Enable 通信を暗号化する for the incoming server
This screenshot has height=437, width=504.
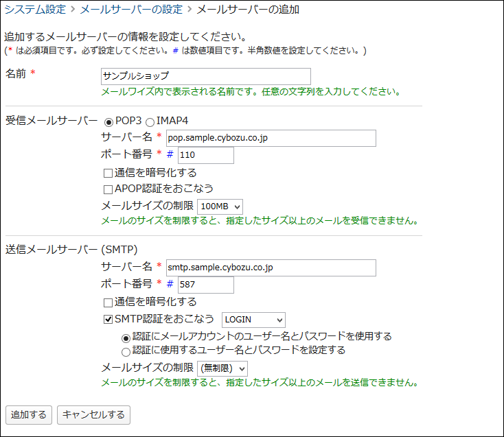click(108, 173)
